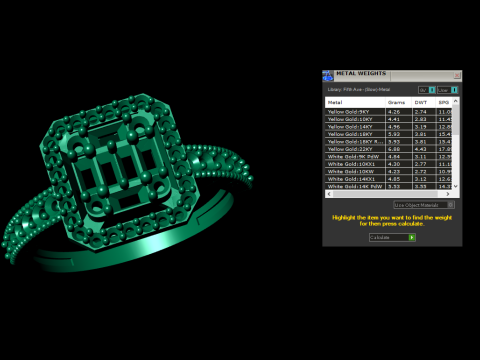Image resolution: width=480 pixels, height=360 pixels.
Task: Toggle the User library button
Action: click(447, 90)
